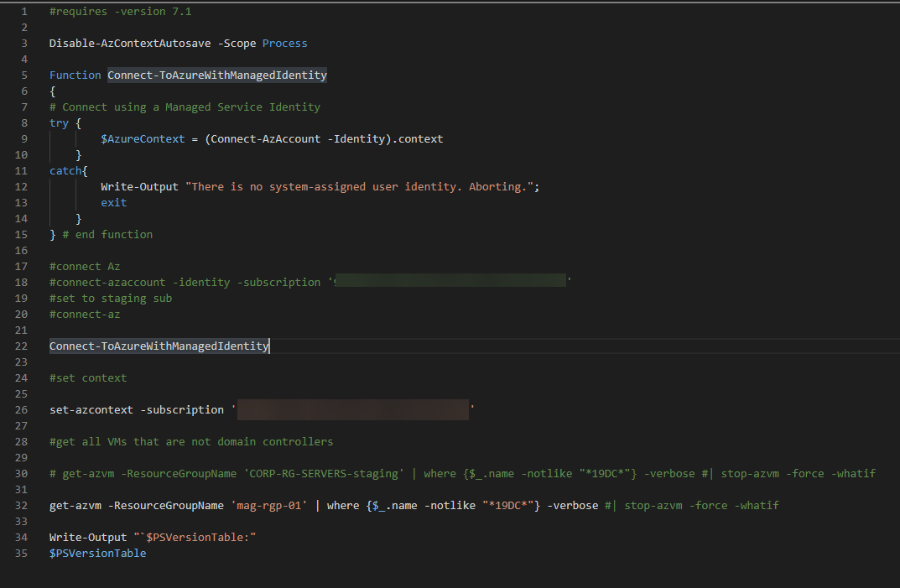Click Connect-ToAzureWithManagedIdentity call on line 22
900x588 pixels.
159,346
